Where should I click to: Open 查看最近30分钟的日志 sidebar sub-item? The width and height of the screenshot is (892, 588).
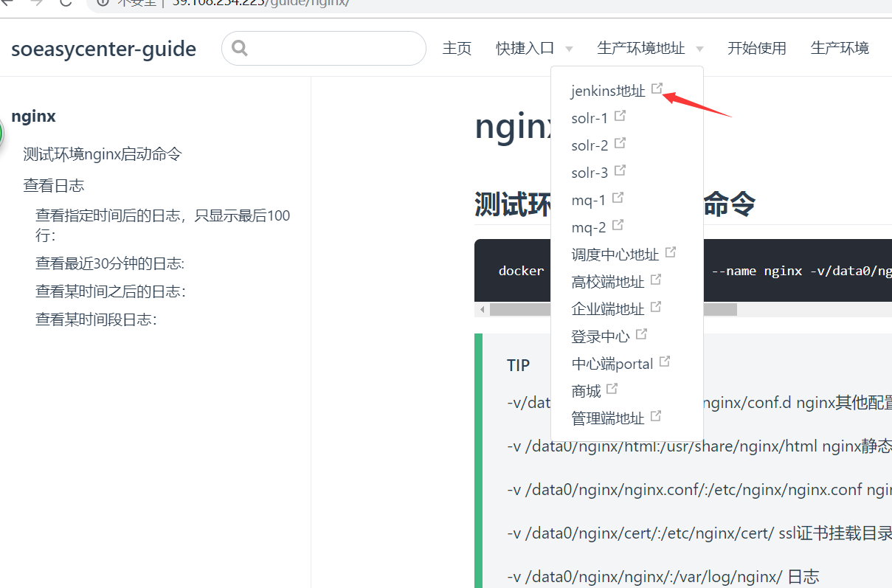click(x=110, y=263)
